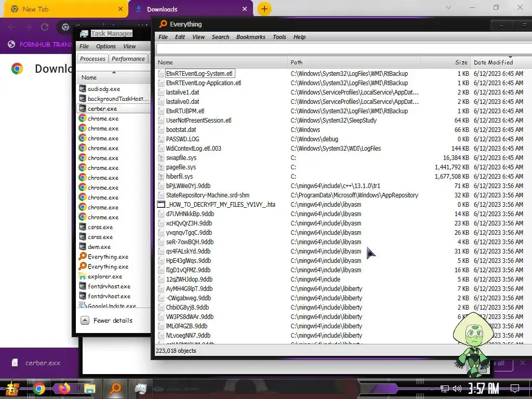The width and height of the screenshot is (532, 399).
Task: Switch to the New Tab browser tab
Action: (66, 9)
